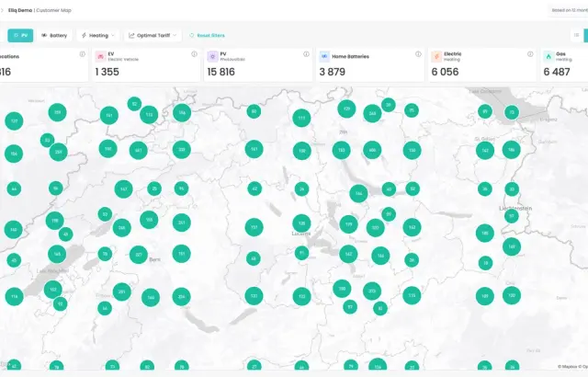Click the Electric heating bolt icon
Screen dimensions: 588x377
(x=436, y=56)
